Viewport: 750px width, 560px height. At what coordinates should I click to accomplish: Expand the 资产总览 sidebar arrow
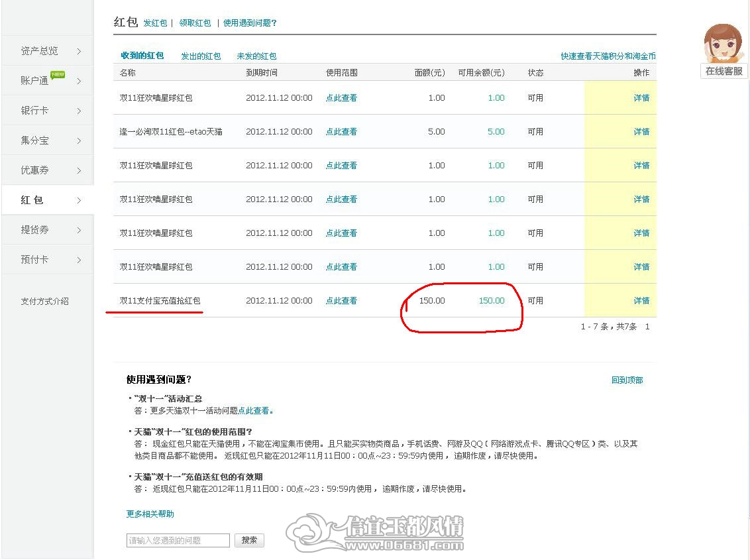[x=79, y=51]
